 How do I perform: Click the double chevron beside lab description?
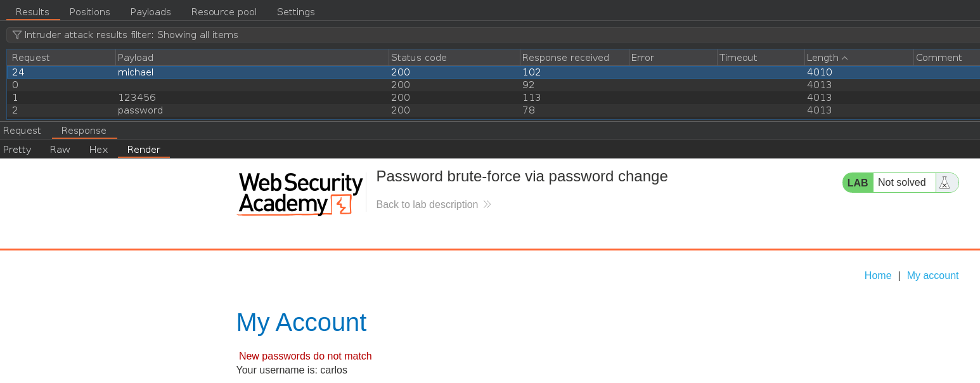click(487, 204)
